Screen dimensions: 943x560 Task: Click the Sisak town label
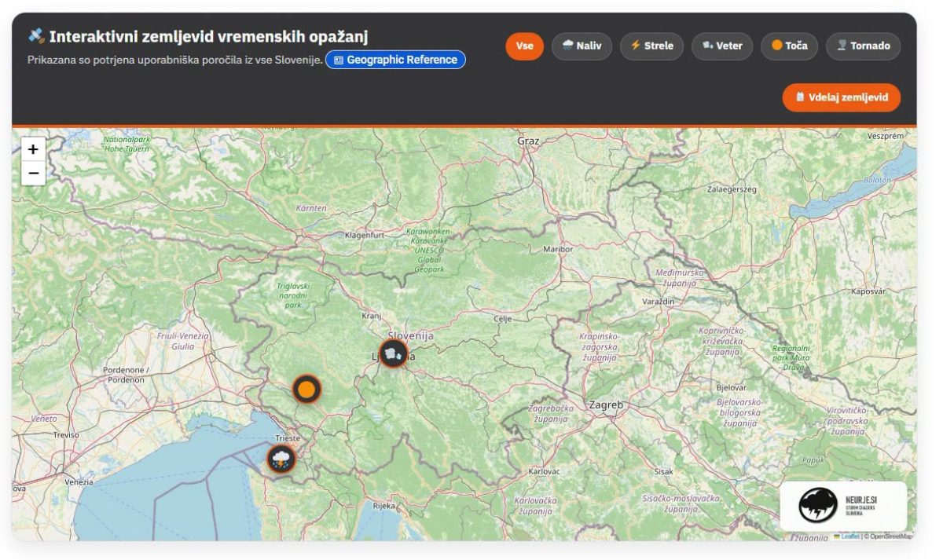[x=663, y=472]
